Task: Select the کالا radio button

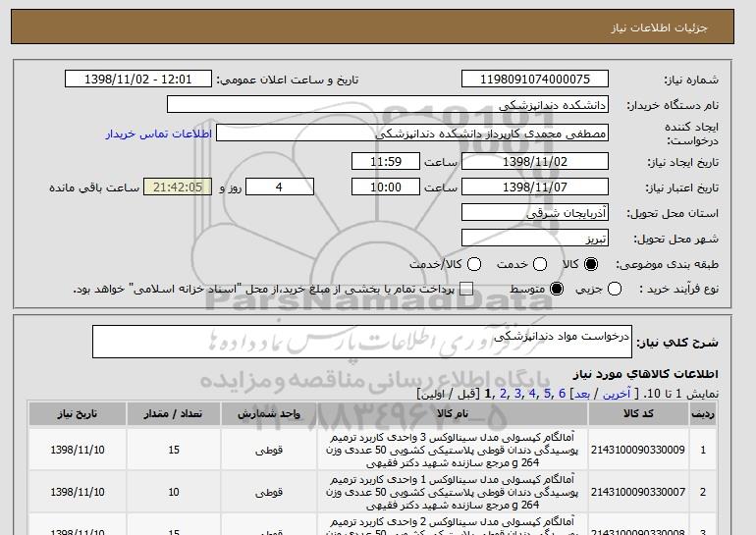Action: click(591, 264)
